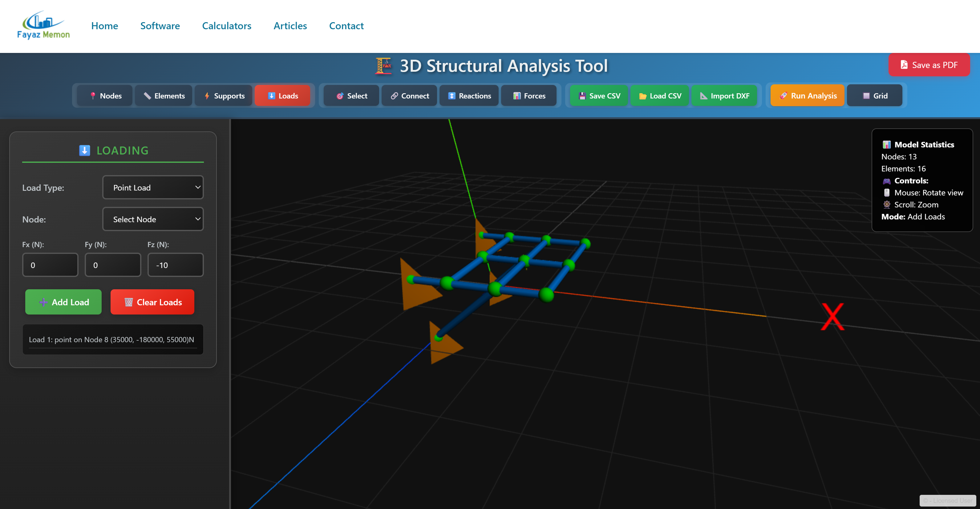Import a DXF file
Image resolution: width=980 pixels, height=509 pixels.
tap(724, 95)
